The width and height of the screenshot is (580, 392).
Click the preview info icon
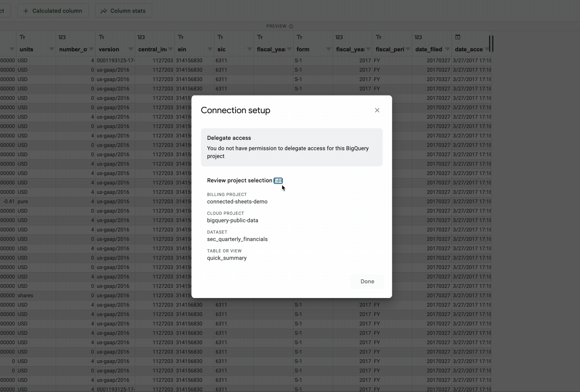291,26
